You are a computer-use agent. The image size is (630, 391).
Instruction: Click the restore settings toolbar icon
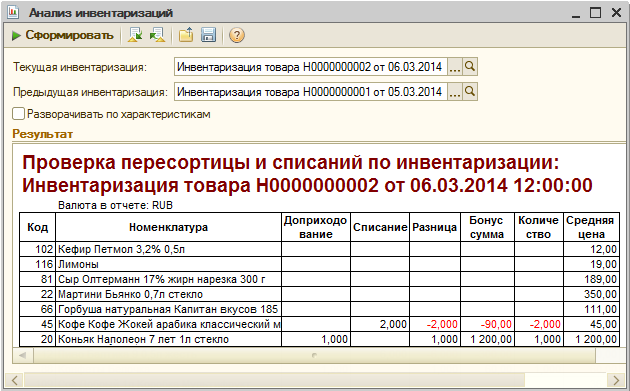click(135, 35)
